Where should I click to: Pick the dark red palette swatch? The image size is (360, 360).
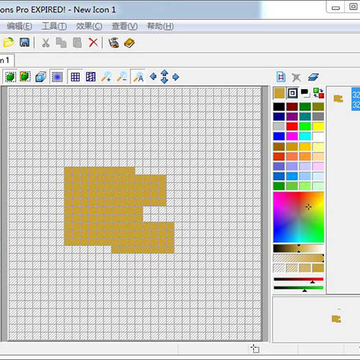[x=292, y=107]
